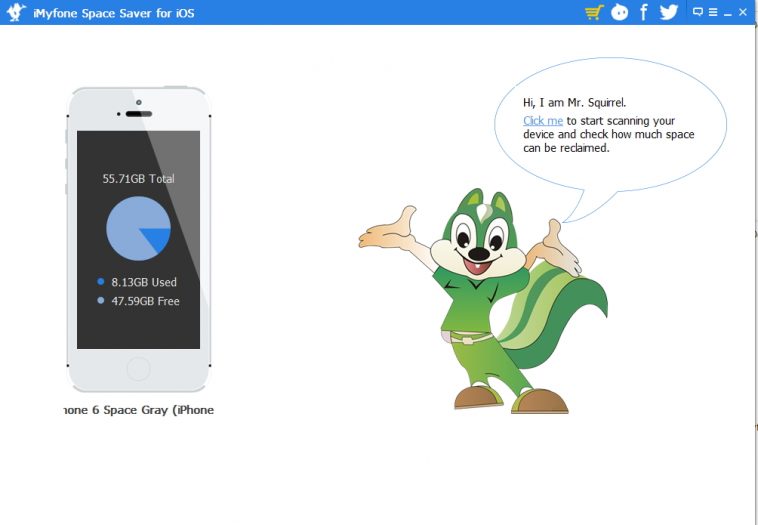Click the iPhone 6 Space Gray device name

click(138, 410)
